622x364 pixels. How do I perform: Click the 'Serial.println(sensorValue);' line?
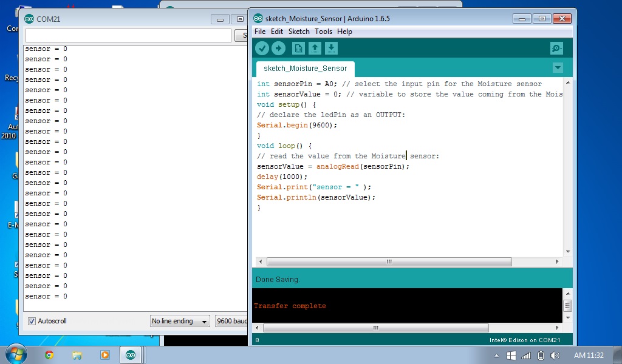[x=316, y=197]
